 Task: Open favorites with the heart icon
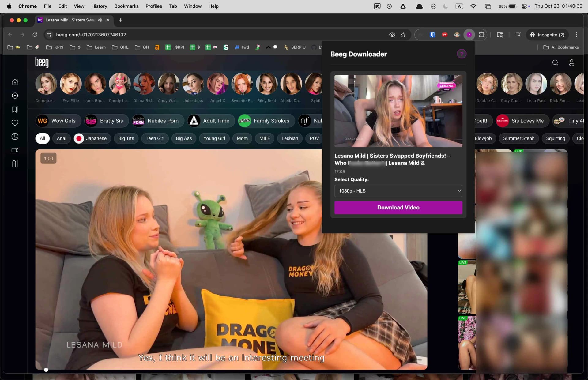[x=15, y=122]
